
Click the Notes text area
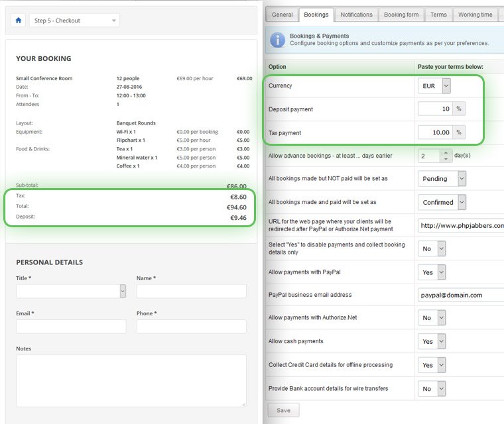(x=131, y=381)
